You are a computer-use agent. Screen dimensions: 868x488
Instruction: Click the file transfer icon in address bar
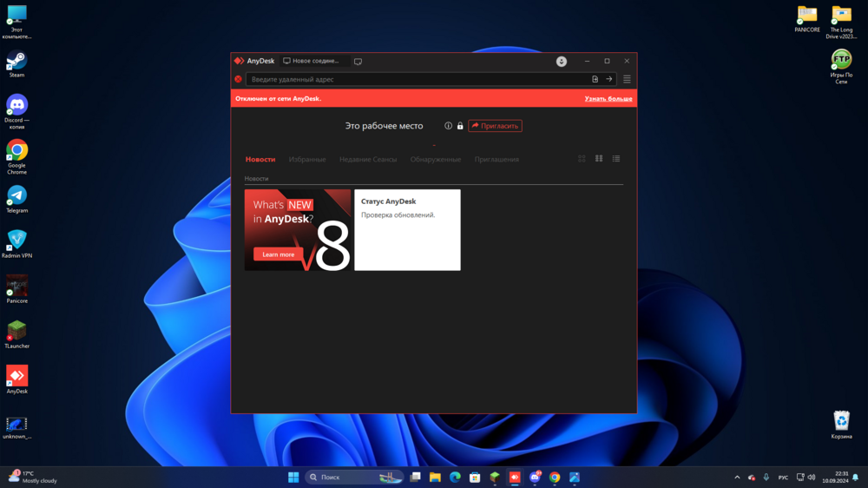pos(595,79)
